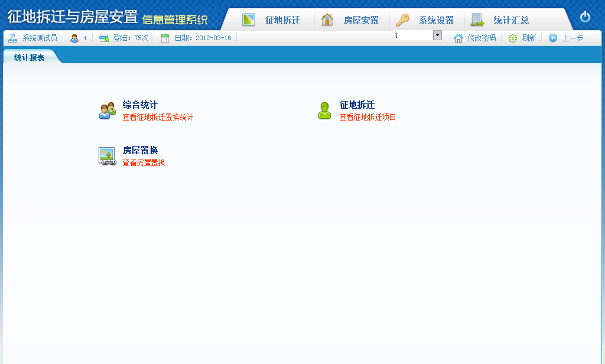The image size is (605, 364).
Task: Click the 房屋置换 picture link icon
Action: [x=108, y=156]
